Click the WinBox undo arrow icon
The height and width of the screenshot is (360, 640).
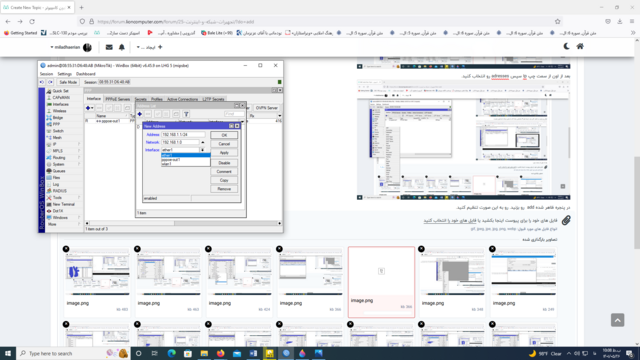click(x=42, y=82)
